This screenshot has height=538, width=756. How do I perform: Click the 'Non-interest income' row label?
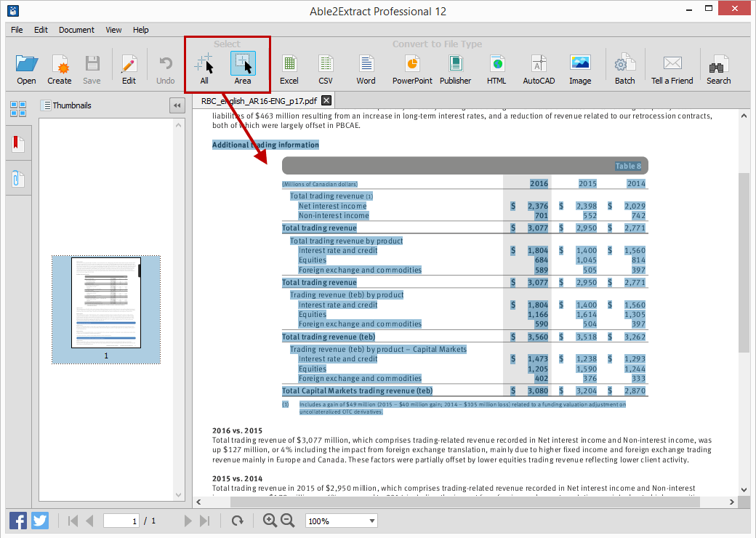pos(334,215)
